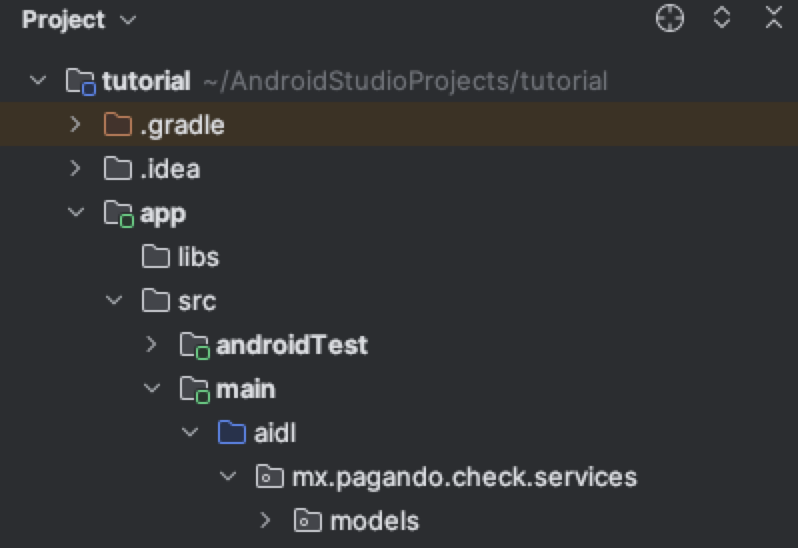Click the blue aidl folder icon
The image size is (798, 548).
click(231, 433)
